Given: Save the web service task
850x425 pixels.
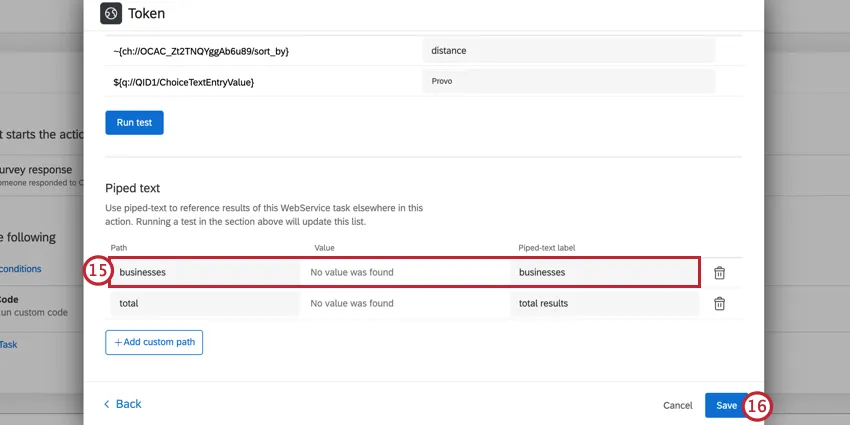Looking at the screenshot, I should coord(726,405).
